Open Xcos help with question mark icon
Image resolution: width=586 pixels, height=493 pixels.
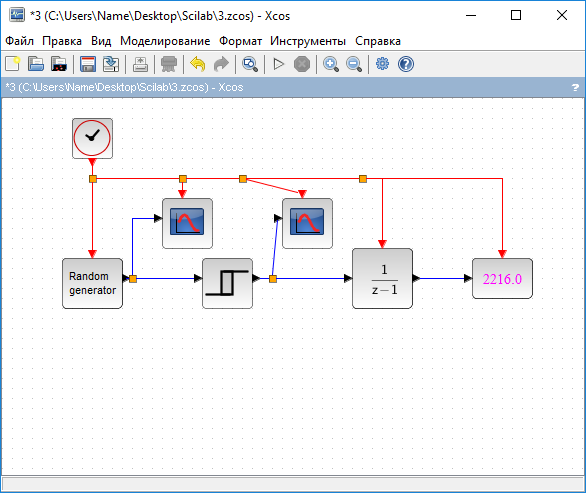[x=405, y=64]
